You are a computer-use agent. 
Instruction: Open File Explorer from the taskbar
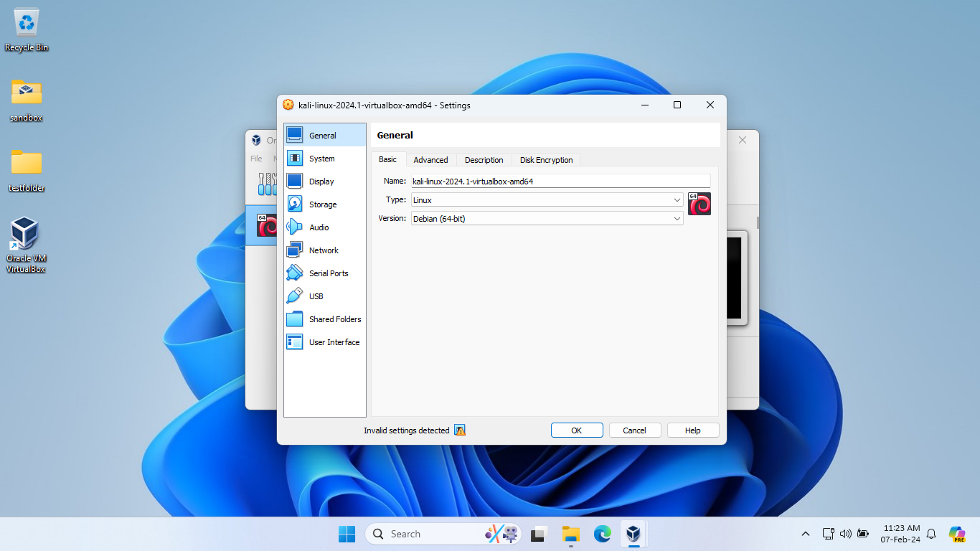tap(570, 534)
